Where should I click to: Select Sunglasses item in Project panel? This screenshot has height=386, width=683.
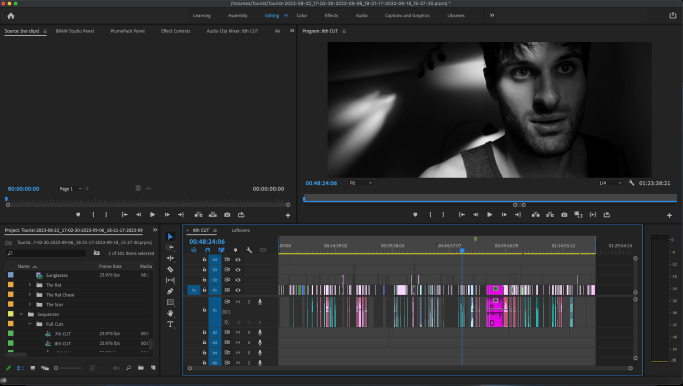[57, 275]
